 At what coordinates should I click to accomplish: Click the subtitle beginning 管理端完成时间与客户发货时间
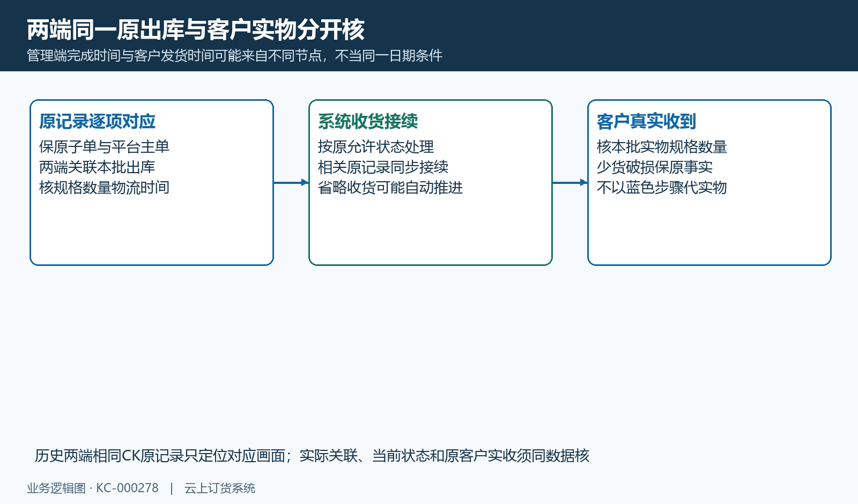coord(235,56)
